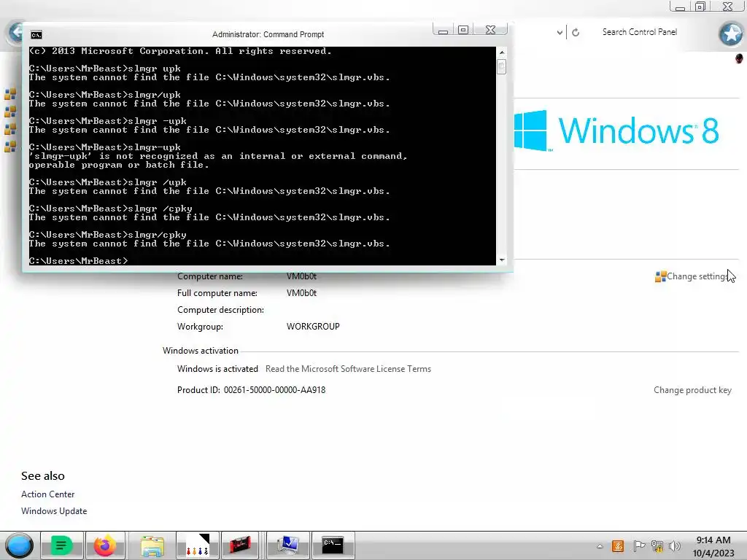Click the Windows is activated text
Viewport: 747px width, 560px height.
coord(217,369)
